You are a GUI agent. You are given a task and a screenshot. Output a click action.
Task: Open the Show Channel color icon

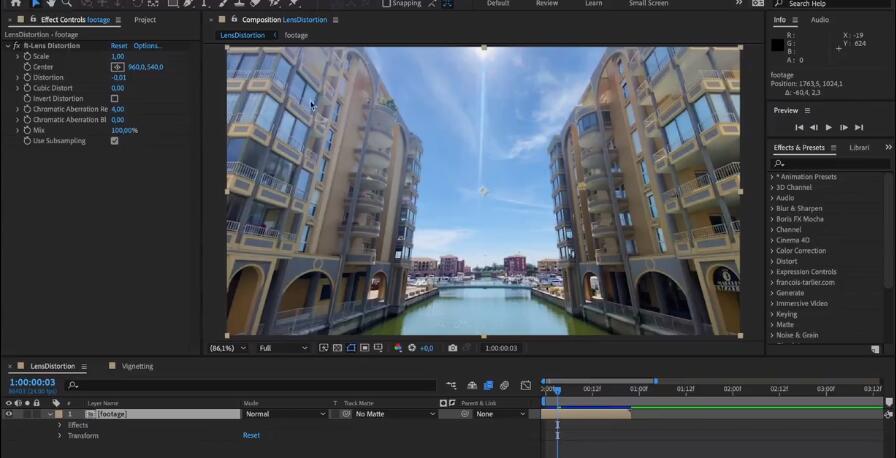tap(398, 348)
